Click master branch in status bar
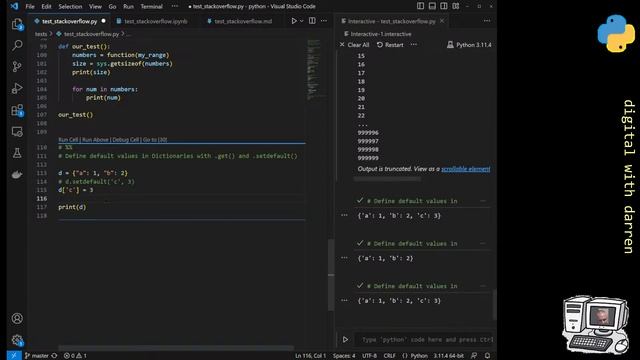The height and width of the screenshot is (360, 640). [x=36, y=356]
